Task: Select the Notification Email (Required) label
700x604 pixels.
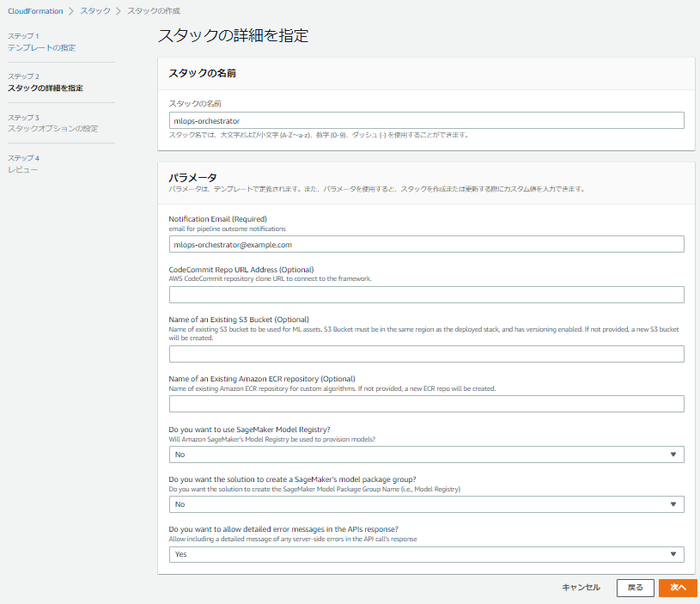Action: [x=218, y=219]
